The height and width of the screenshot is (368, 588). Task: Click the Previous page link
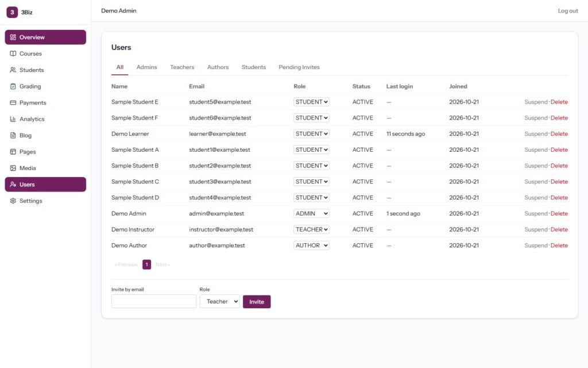[x=126, y=264]
